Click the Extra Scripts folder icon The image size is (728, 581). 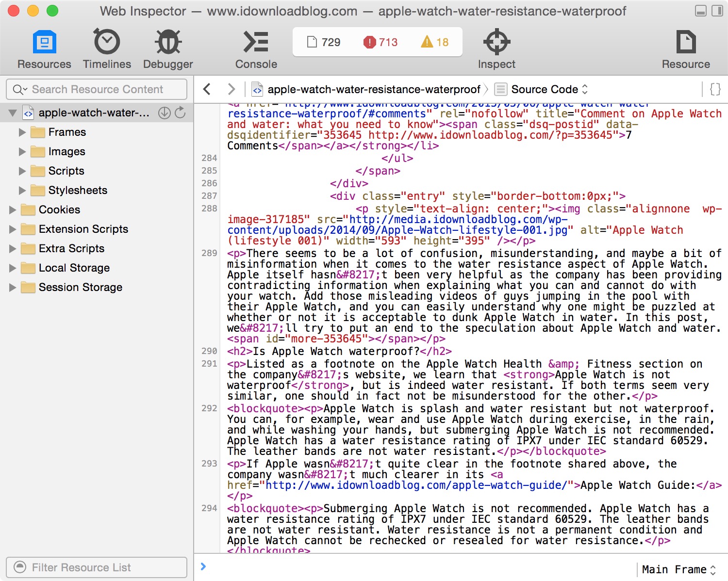tap(29, 248)
